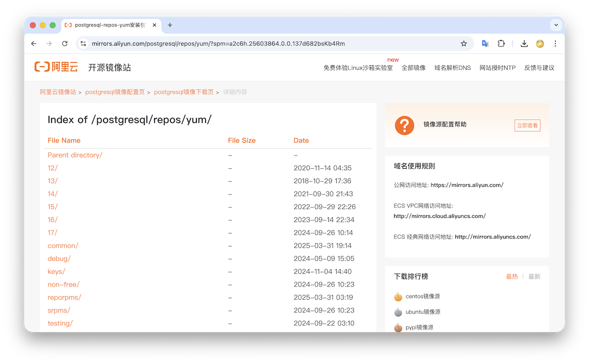This screenshot has height=364, width=589.
Task: Open the common/ directory link
Action: pos(63,246)
